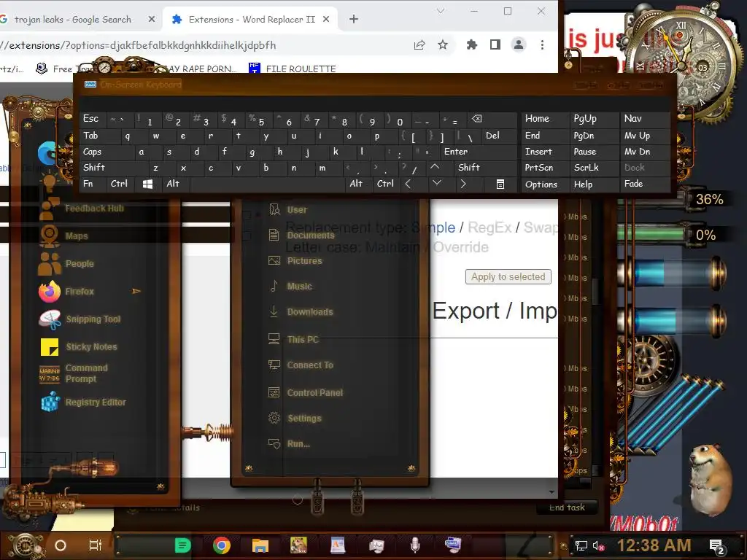Toggle the right Shift key
747x560 pixels.
[485, 168]
